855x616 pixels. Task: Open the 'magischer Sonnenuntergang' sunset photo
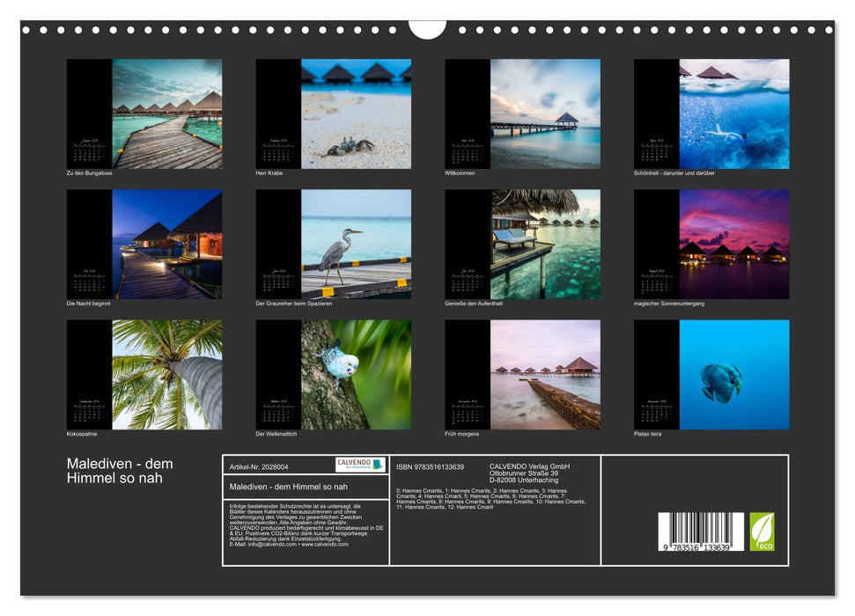[x=733, y=244]
